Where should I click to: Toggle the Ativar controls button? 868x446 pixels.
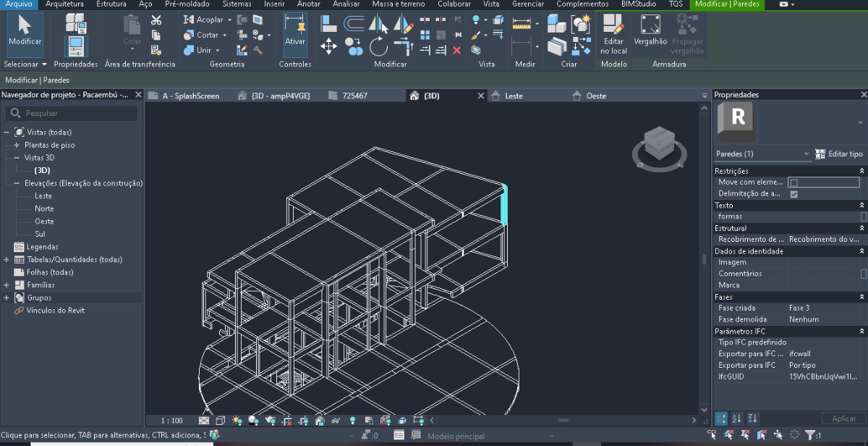[x=295, y=33]
